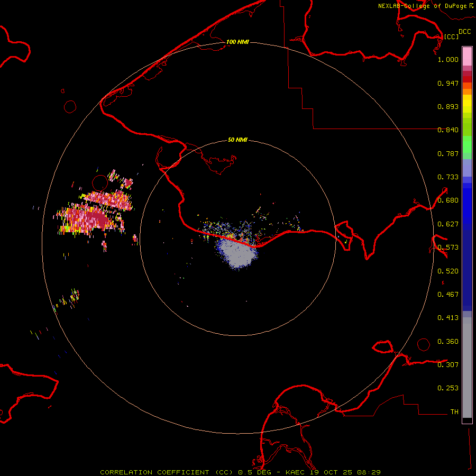This screenshot has height=476, width=476.
Task: Select the 0.520 color scale value
Action: click(x=448, y=271)
